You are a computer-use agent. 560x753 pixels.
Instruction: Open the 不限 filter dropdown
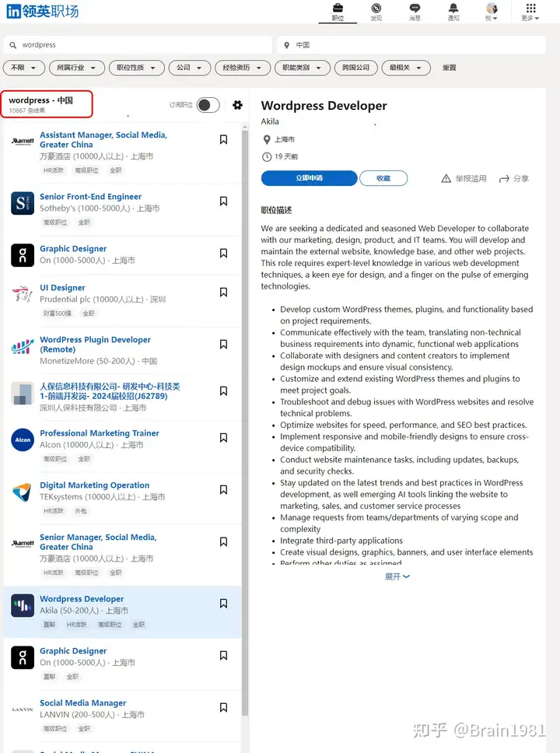pos(24,68)
